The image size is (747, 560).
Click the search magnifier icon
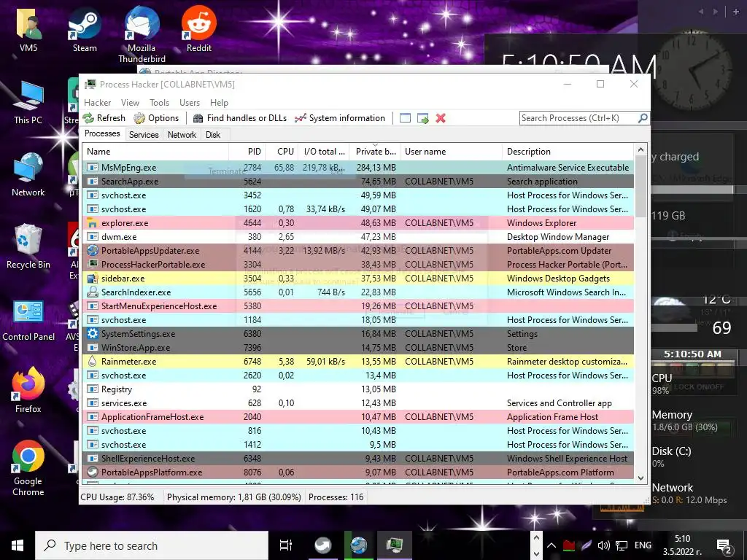tap(643, 117)
